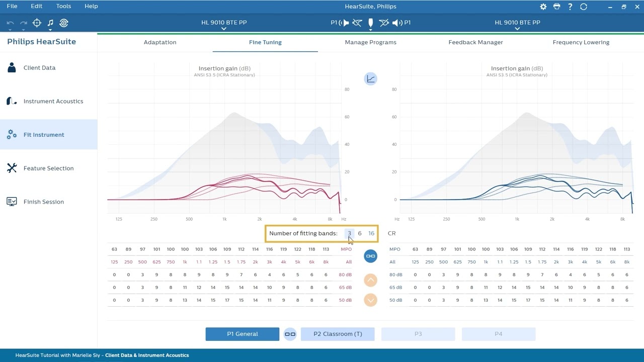This screenshot has width=644, height=362.
Task: Click the right disconnected hearing aid icon
Action: click(384, 23)
